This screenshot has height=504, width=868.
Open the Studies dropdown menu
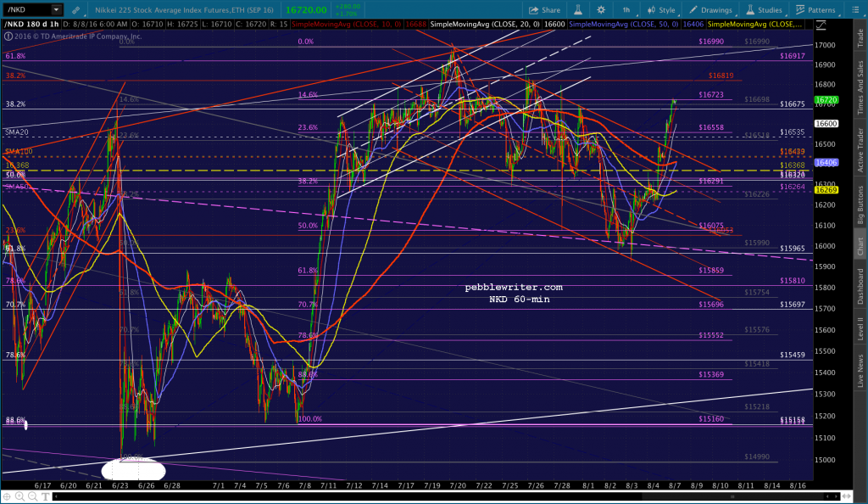pyautogui.click(x=764, y=10)
